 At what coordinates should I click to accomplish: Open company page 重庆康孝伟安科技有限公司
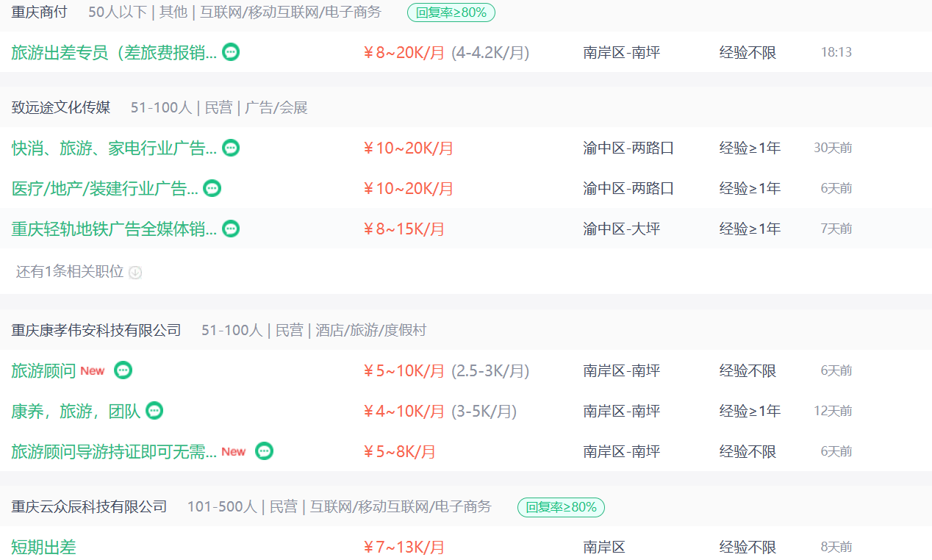pyautogui.click(x=96, y=331)
